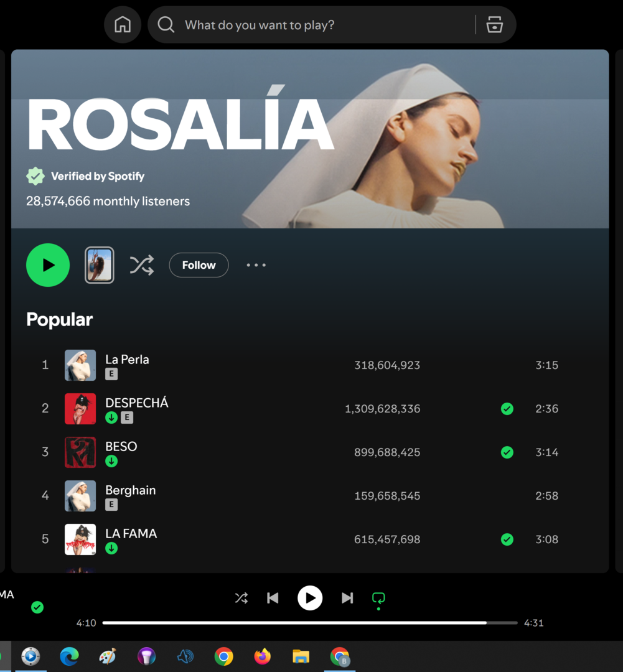This screenshot has height=672, width=623.
Task: Toggle repeat mode in player bar
Action: [x=378, y=599]
